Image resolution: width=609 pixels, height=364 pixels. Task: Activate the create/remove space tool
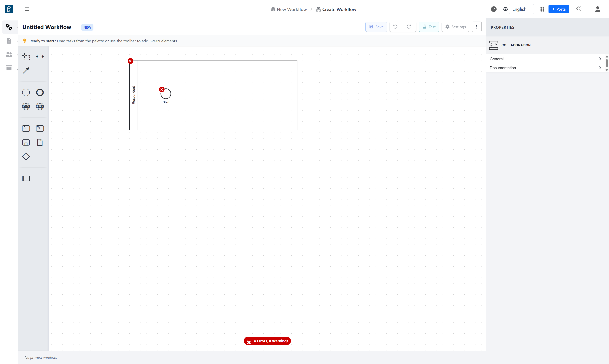40,56
